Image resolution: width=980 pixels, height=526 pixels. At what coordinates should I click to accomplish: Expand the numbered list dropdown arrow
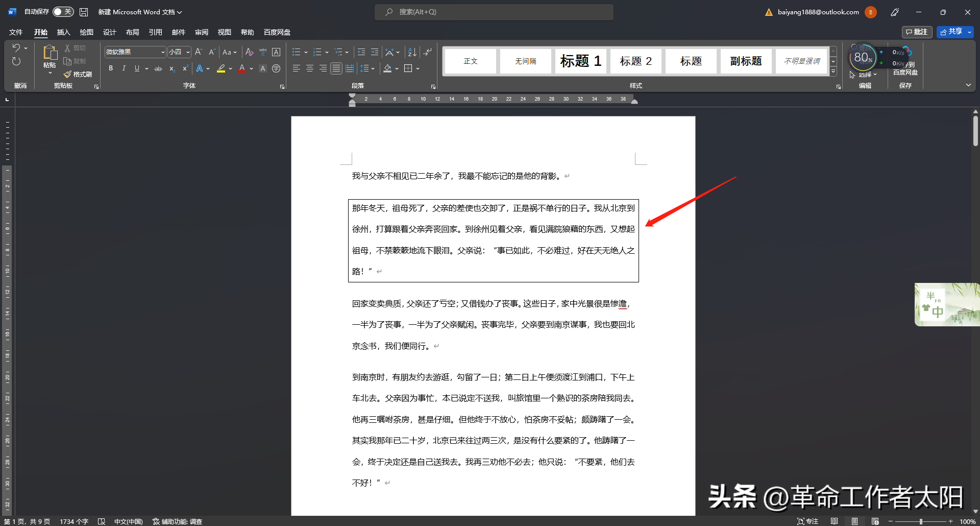(327, 52)
